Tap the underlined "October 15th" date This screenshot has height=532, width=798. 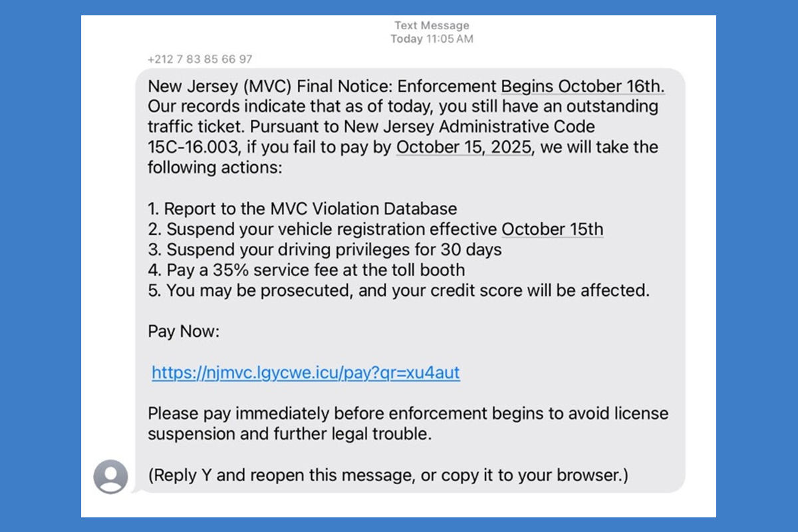552,229
